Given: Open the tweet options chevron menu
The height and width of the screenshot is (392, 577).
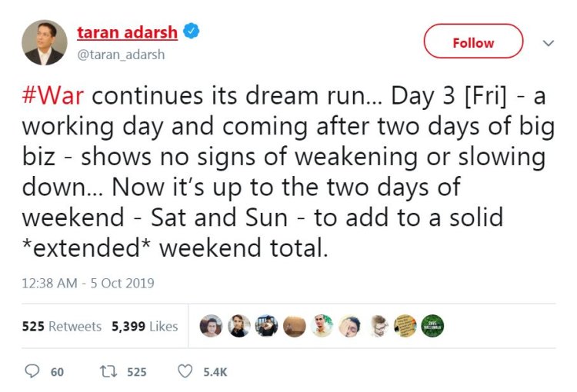Looking at the screenshot, I should coord(548,43).
